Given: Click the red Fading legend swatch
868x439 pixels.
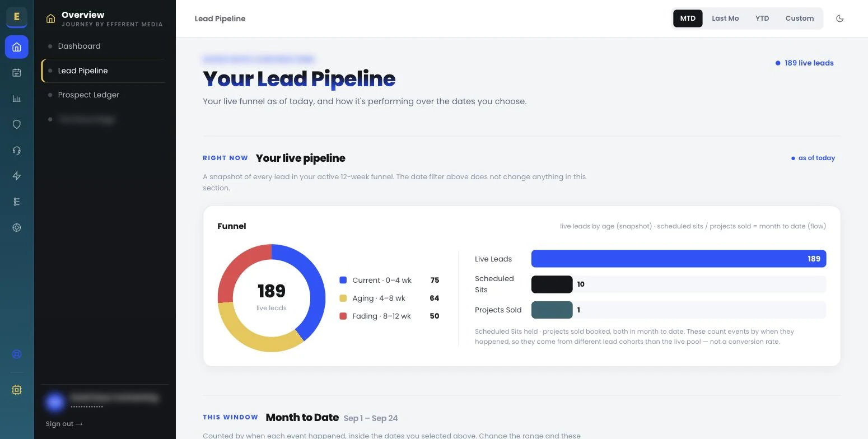Looking at the screenshot, I should point(343,316).
